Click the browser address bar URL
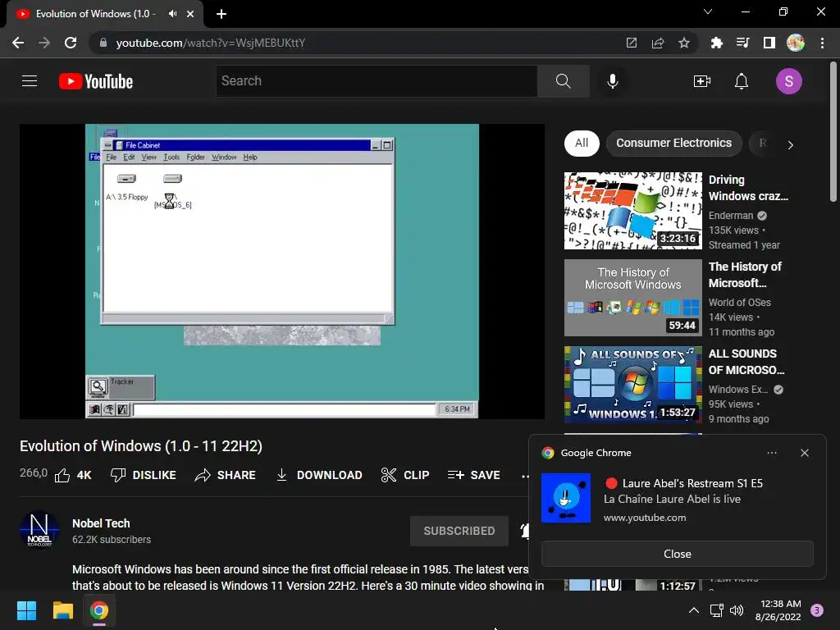 [211, 43]
